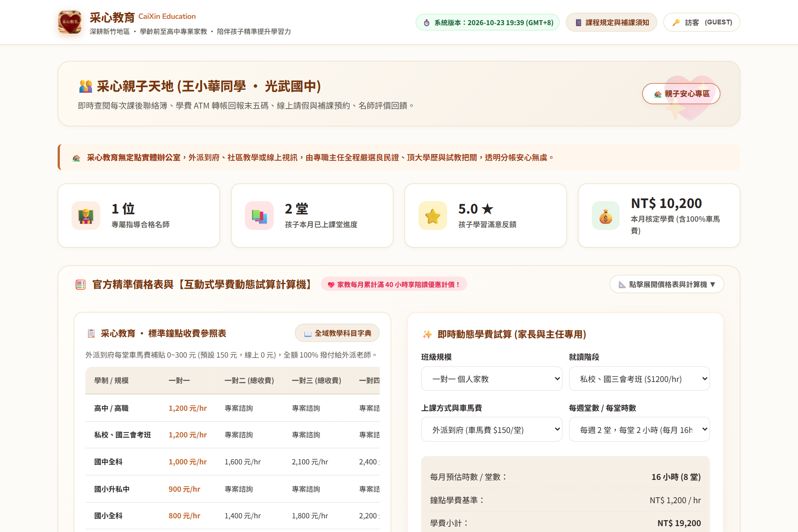This screenshot has height=532, width=798.
Task: Click the 5.0 ★ satisfaction rating
Action: [x=476, y=209]
